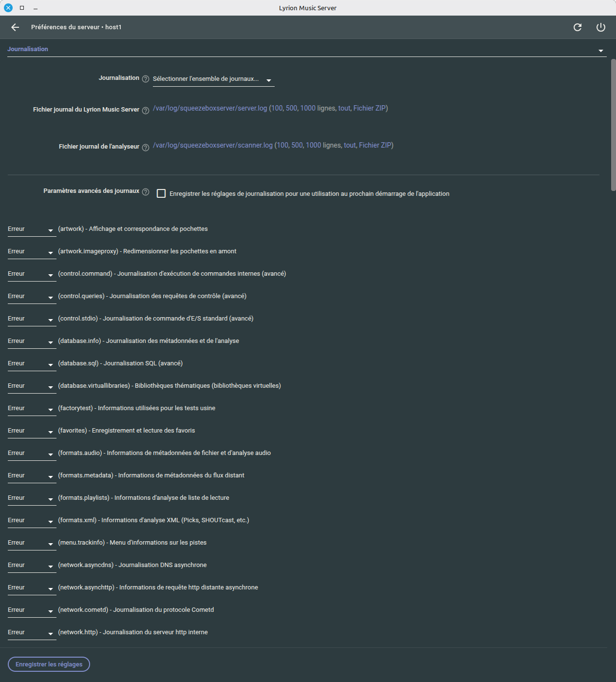The image size is (616, 682).
Task: View last 500 lines of scanner.log
Action: [x=298, y=145]
